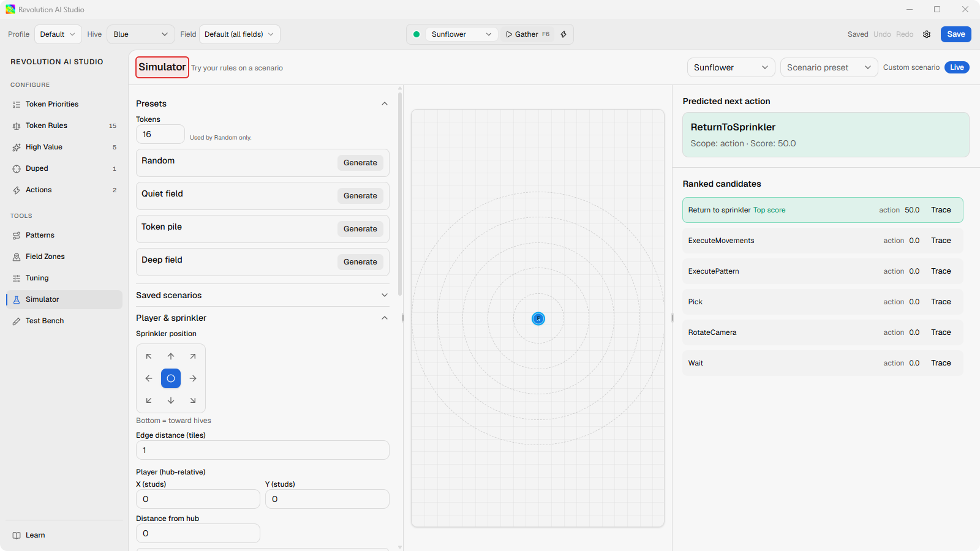Open Token Rules in sidebar
The height and width of the screenshot is (551, 980).
(64, 126)
